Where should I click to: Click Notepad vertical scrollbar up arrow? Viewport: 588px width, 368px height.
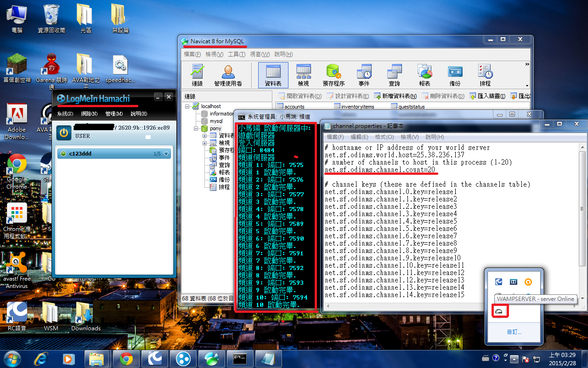coord(582,147)
